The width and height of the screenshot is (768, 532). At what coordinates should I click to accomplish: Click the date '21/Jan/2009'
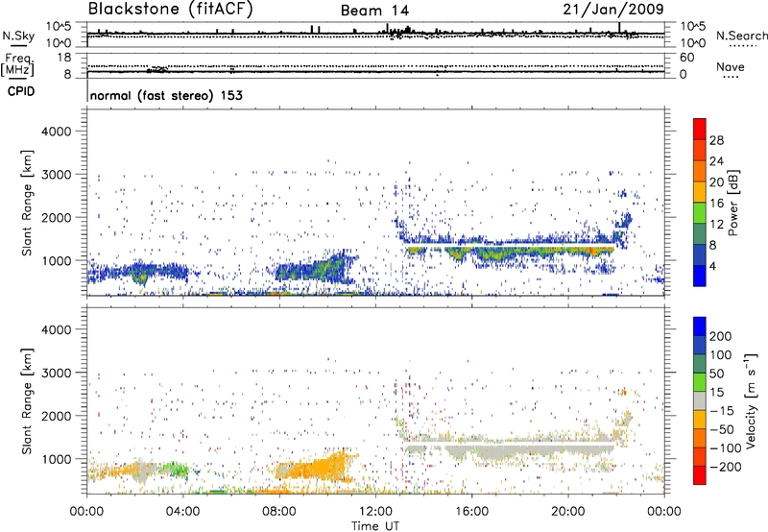tap(613, 10)
